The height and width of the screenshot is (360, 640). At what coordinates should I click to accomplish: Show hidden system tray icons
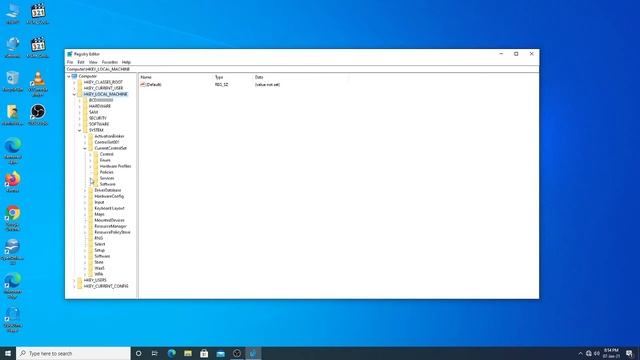point(580,353)
